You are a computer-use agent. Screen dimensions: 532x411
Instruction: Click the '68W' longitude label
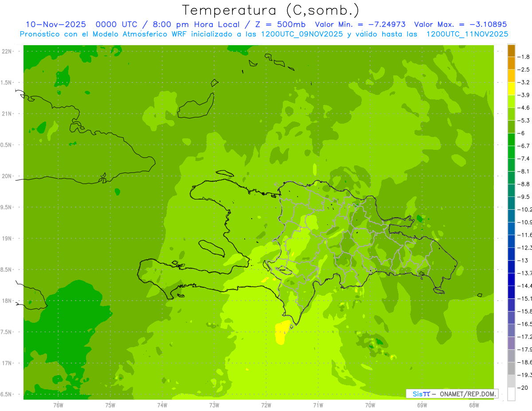point(474,405)
